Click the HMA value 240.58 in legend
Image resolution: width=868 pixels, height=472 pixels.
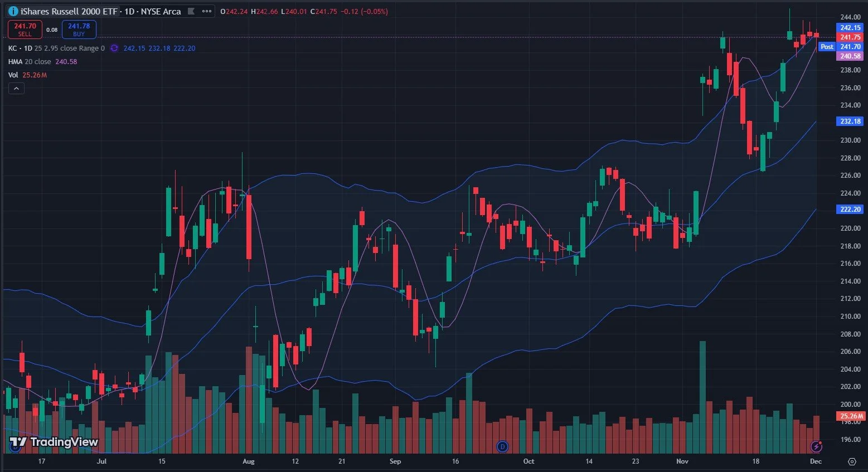click(x=66, y=61)
